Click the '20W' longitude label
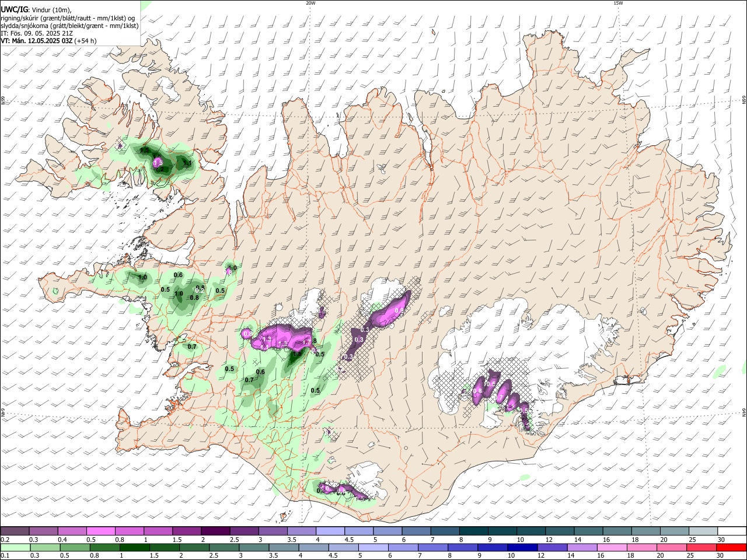 311,3
